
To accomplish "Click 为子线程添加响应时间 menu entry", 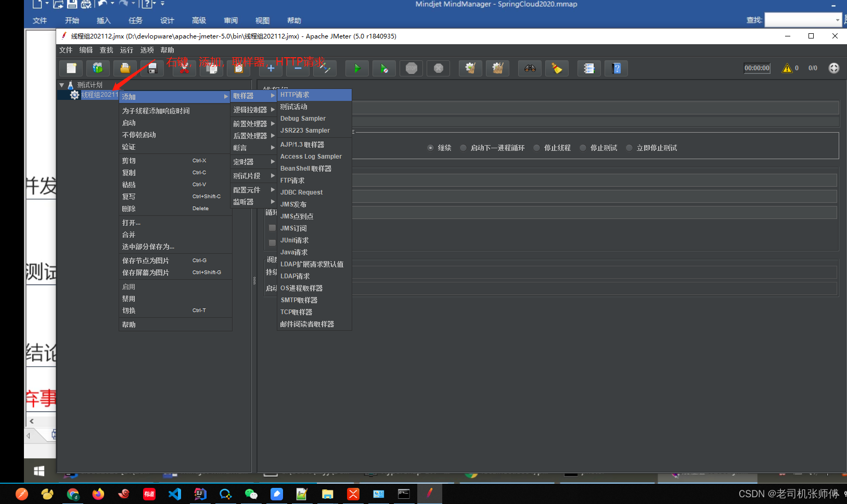I will (x=175, y=111).
